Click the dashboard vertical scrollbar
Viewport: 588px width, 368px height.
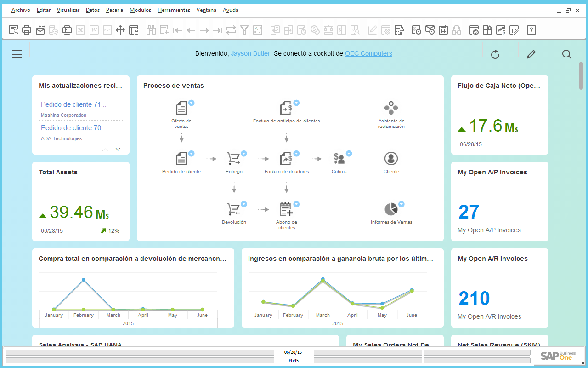(581, 76)
